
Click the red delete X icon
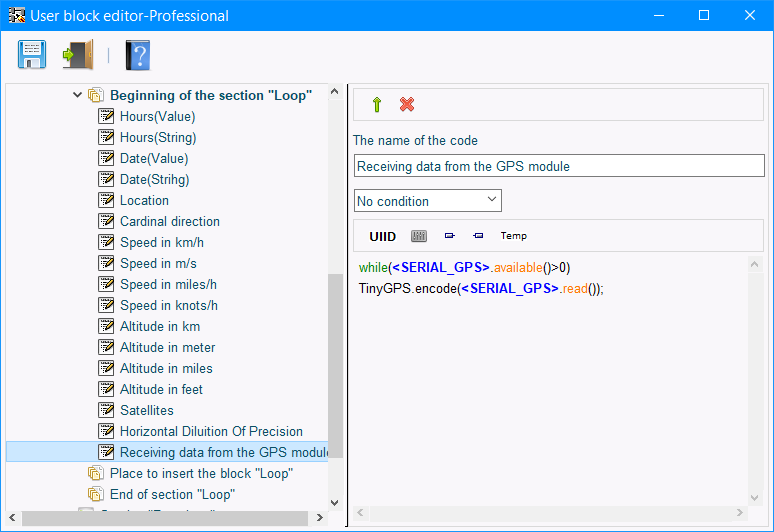click(407, 104)
